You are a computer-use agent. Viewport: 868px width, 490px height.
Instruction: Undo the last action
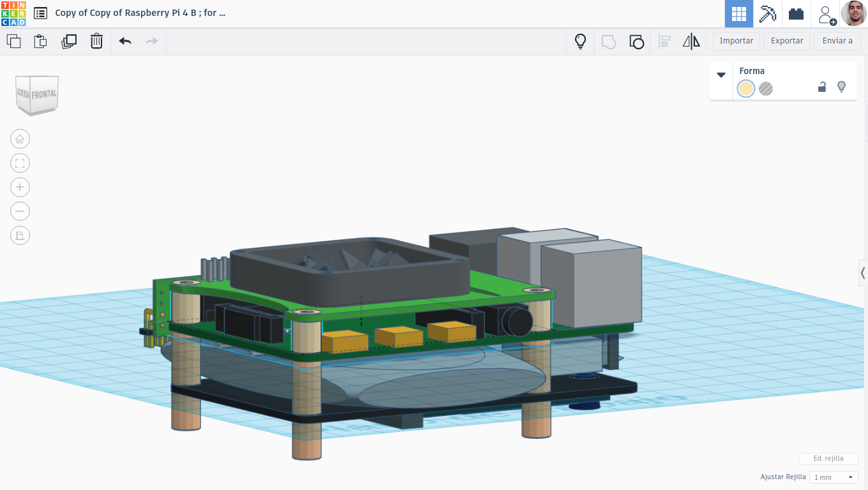[x=125, y=41]
